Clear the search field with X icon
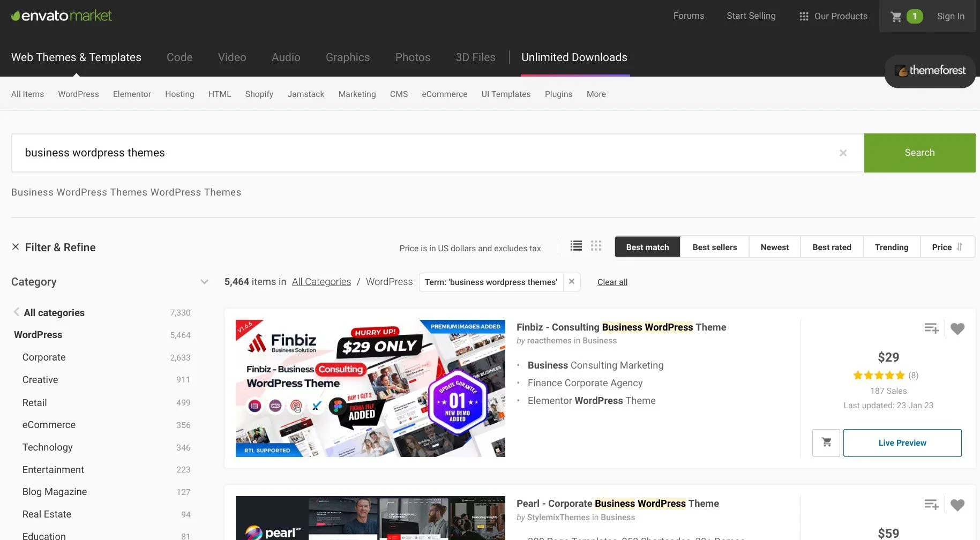 click(x=843, y=153)
